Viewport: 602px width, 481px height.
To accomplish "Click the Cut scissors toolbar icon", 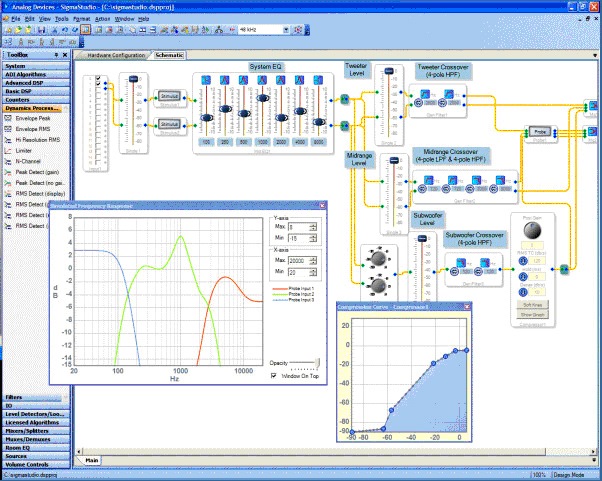I will pyautogui.click(x=55, y=30).
